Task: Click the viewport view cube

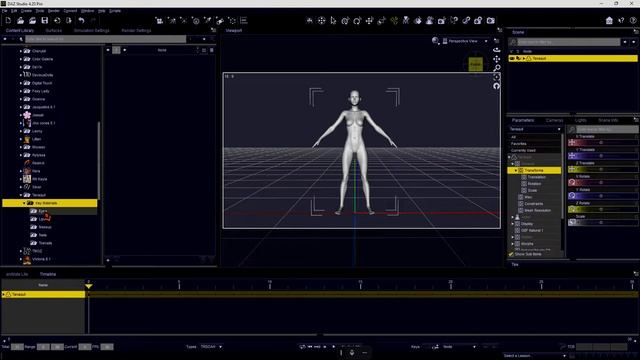Action: coord(476,64)
